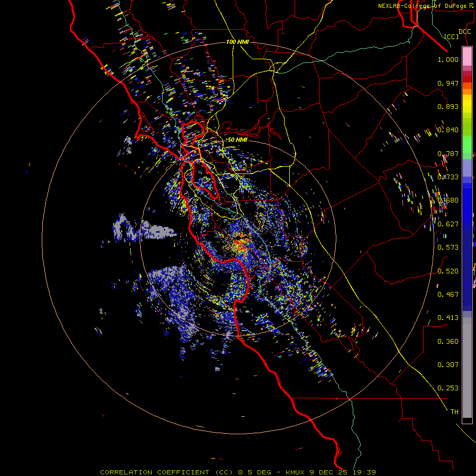Click the 0.947 scale value
This screenshot has width=476, height=476.
point(448,83)
